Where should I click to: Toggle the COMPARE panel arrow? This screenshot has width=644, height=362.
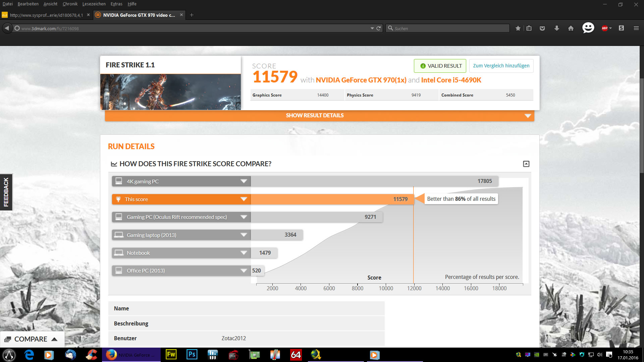point(54,339)
